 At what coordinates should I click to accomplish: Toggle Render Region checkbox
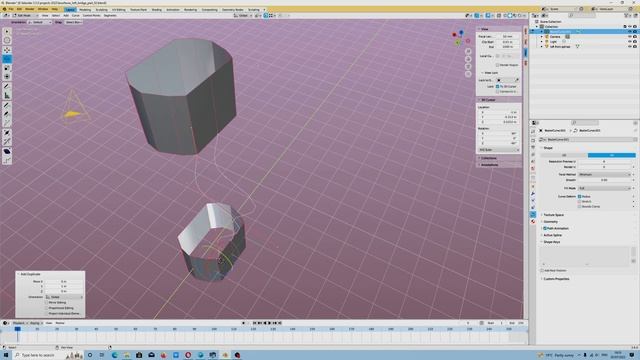pos(497,65)
